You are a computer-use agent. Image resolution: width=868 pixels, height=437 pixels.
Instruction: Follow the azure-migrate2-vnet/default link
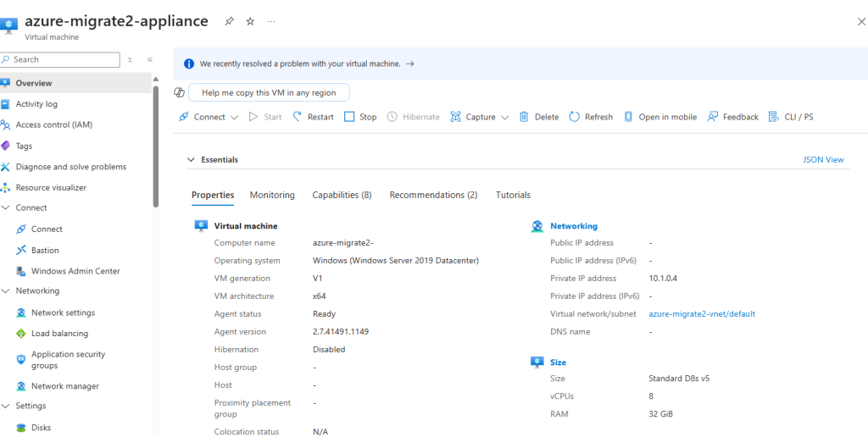pos(702,313)
